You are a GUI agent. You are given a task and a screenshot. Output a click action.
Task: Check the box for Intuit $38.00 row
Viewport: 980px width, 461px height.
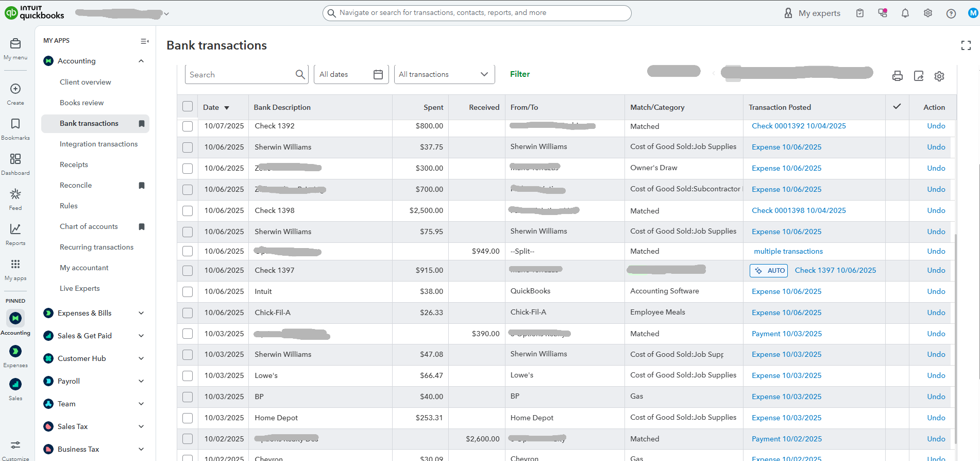[x=188, y=292]
